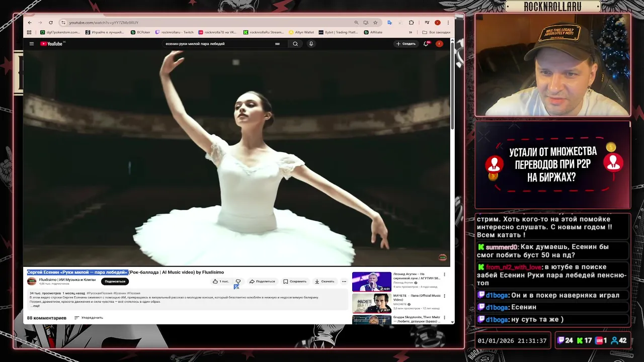Image resolution: width=644 pixels, height=362 pixels.
Task: Open the browser extensions puzzle icon
Action: click(411, 23)
